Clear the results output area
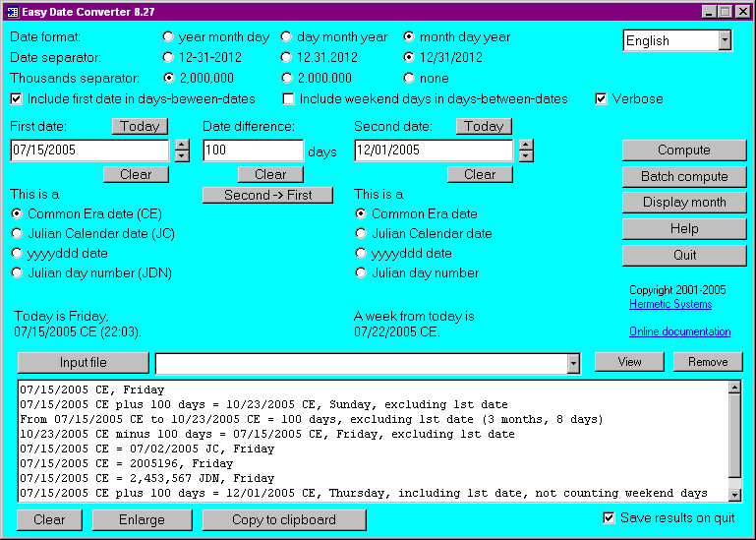The image size is (756, 540). (49, 519)
